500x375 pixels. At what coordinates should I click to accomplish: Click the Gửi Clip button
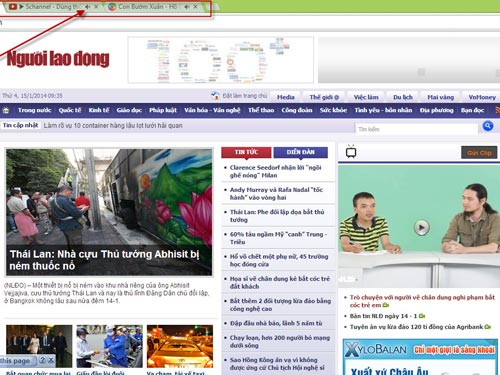(x=479, y=153)
